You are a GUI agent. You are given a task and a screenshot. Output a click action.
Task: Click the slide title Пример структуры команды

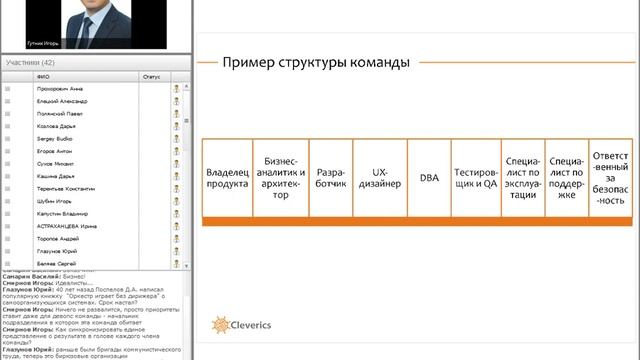316,62
